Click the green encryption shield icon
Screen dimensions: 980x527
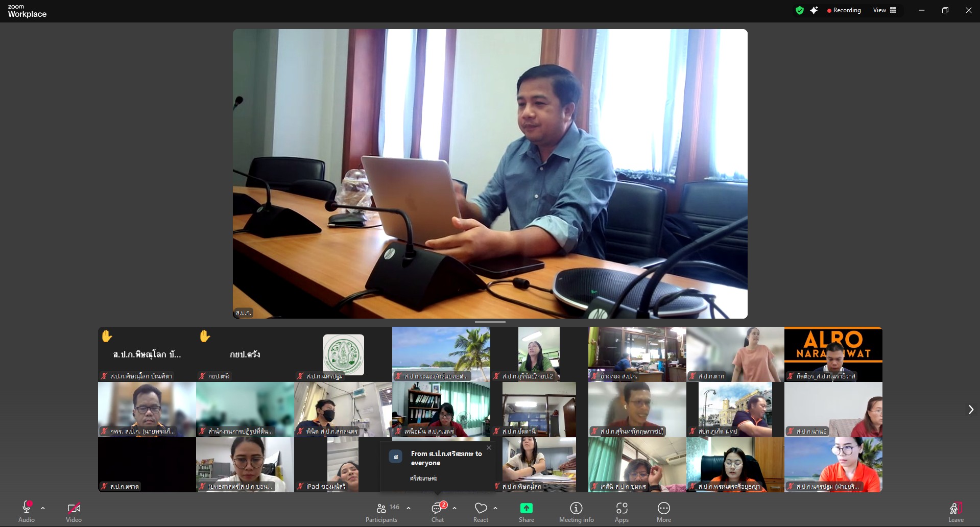[x=799, y=10]
